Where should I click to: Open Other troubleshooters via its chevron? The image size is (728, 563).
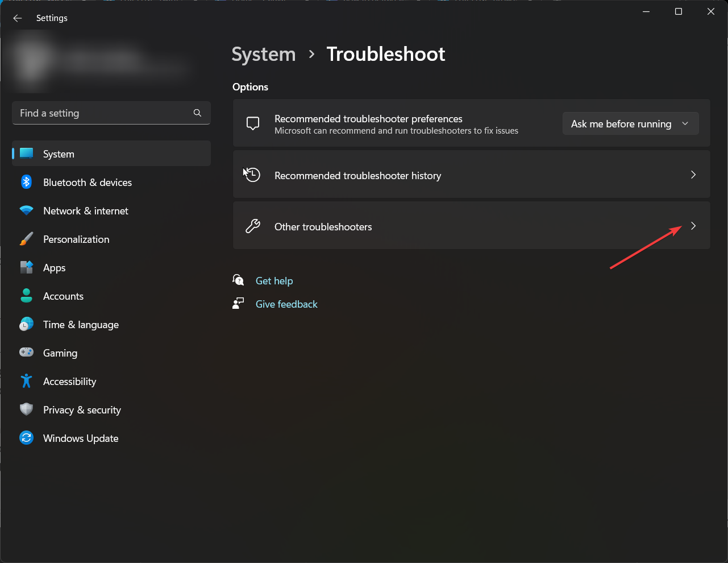693,226
